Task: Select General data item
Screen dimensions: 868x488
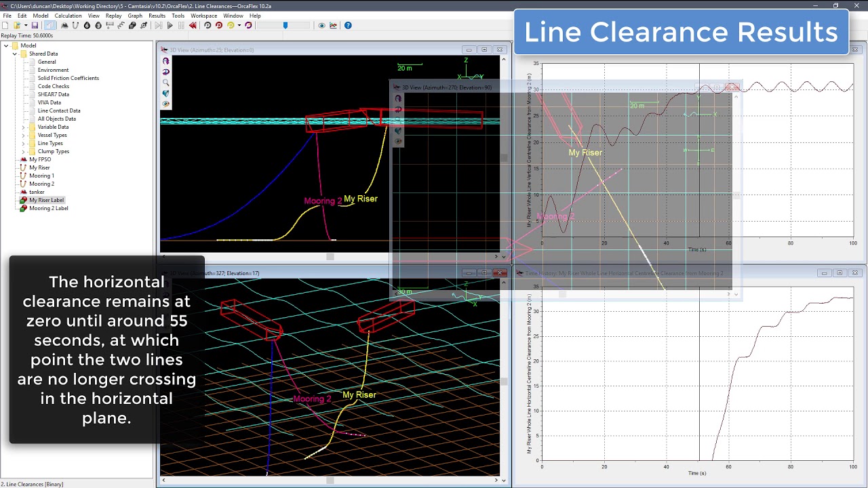Action: pyautogui.click(x=47, y=62)
